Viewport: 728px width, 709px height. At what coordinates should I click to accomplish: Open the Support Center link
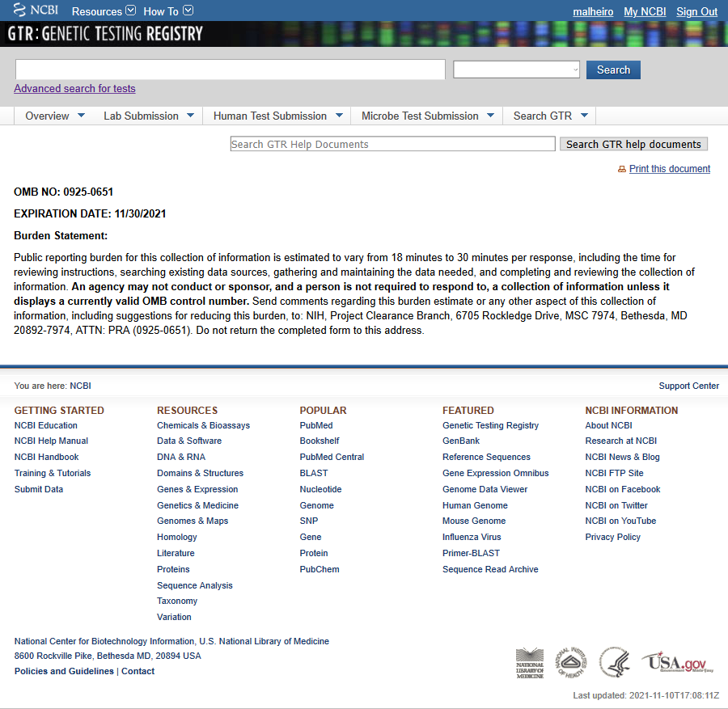click(x=688, y=386)
